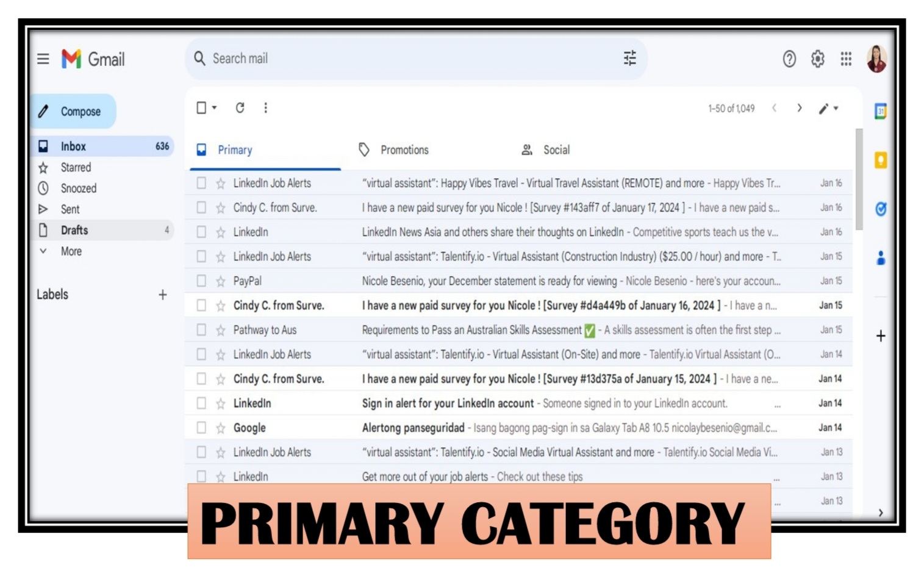Open the input tools dropdown
Screen dimensions: 924x573
pos(829,108)
